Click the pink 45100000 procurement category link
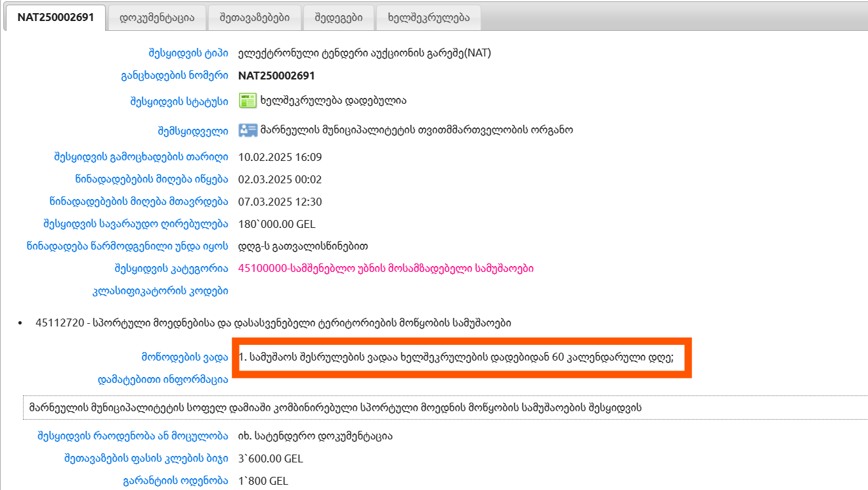868x490 pixels. click(x=386, y=269)
